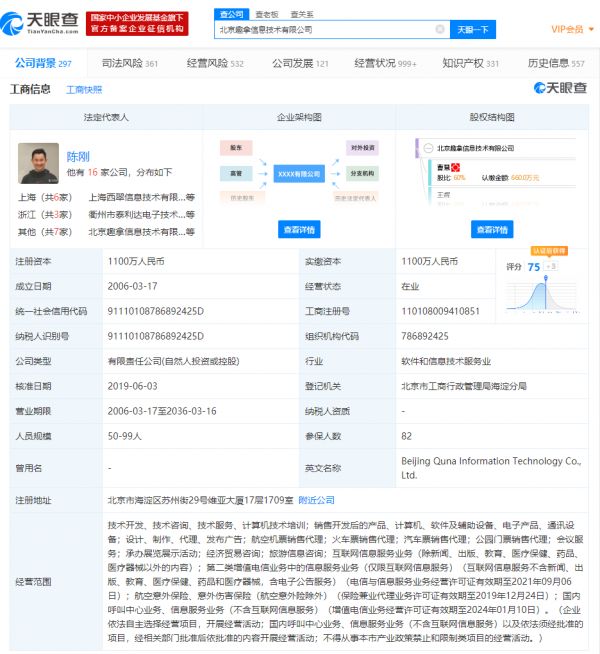This screenshot has height=654, width=600.
Task: Open the 司法风险 tab
Action: 131,63
